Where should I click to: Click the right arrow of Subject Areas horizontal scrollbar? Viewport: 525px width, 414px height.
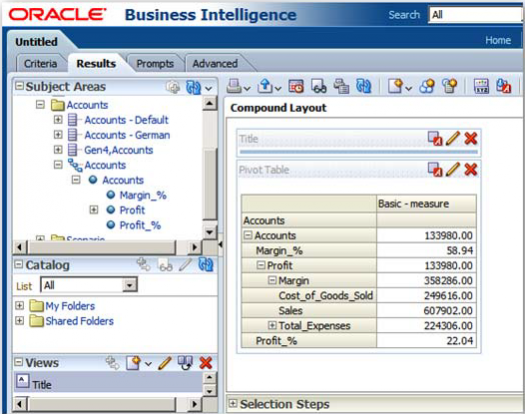pyautogui.click(x=194, y=247)
